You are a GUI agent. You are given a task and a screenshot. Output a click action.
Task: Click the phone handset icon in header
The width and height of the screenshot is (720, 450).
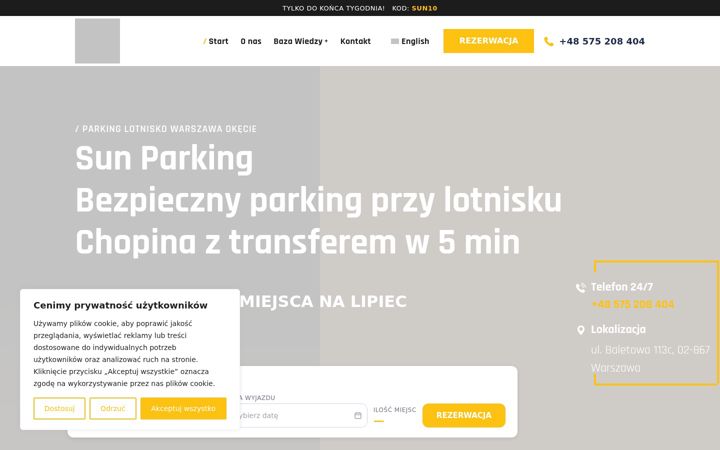pos(549,41)
